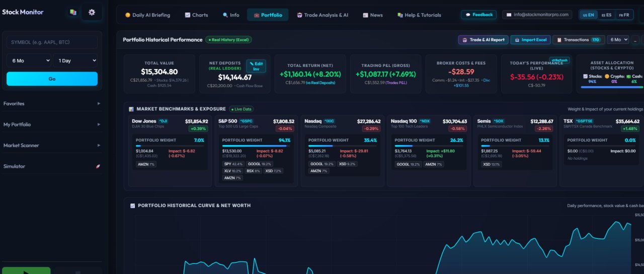
Task: Expand the Market Scanner section
Action: (52, 145)
